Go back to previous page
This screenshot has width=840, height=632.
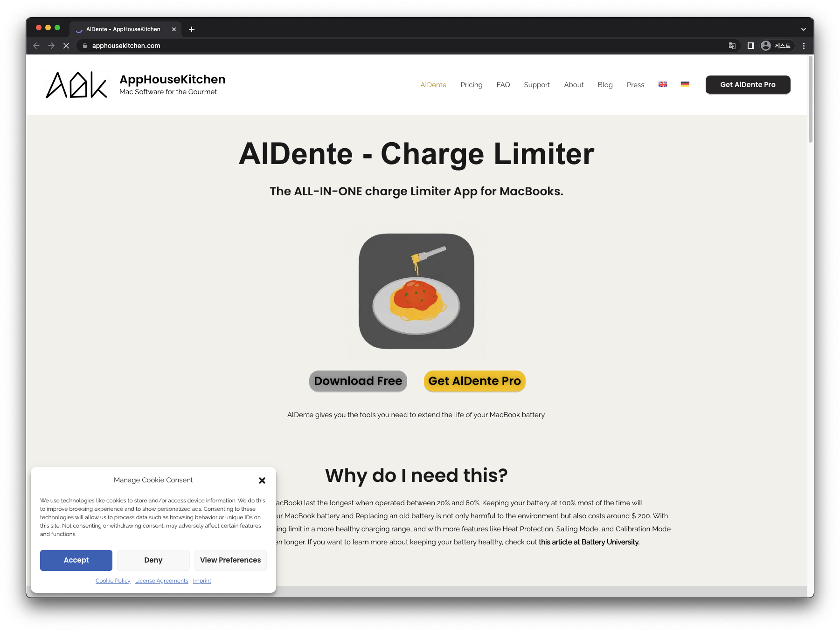[36, 46]
